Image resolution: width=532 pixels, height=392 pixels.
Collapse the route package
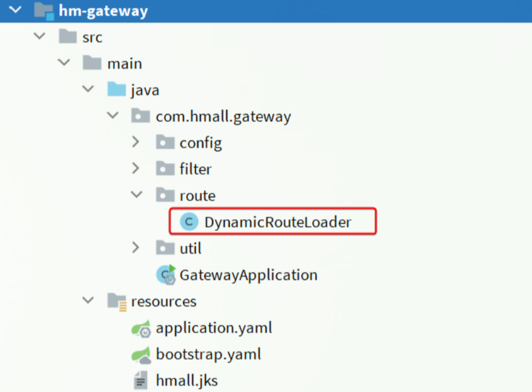pyautogui.click(x=136, y=195)
